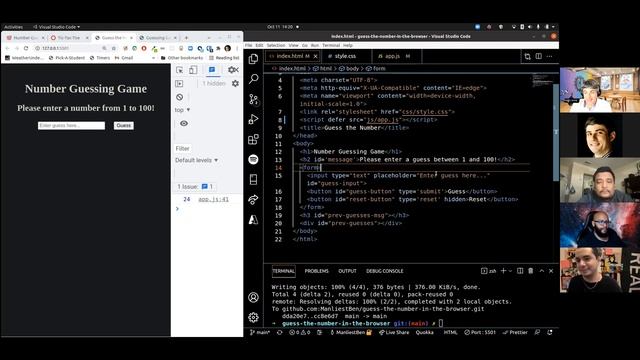Image resolution: width=640 pixels, height=360 pixels.
Task: Open the Extensions view
Action: pos(253,139)
